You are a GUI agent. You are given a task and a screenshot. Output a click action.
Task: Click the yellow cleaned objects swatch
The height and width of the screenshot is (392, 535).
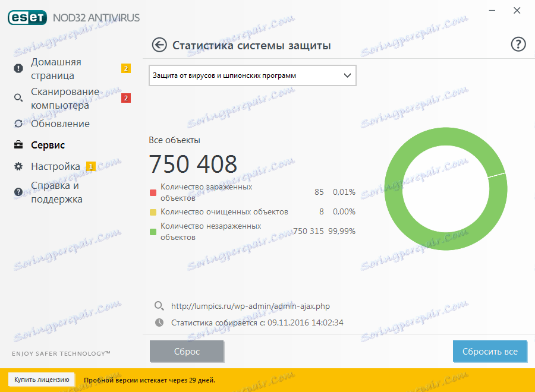coord(153,212)
